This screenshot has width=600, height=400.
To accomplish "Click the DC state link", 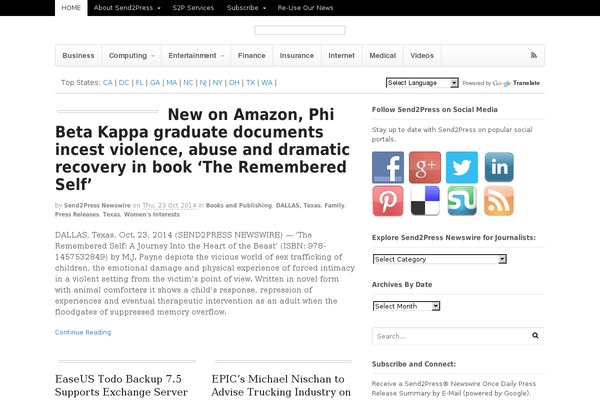I will 124,83.
